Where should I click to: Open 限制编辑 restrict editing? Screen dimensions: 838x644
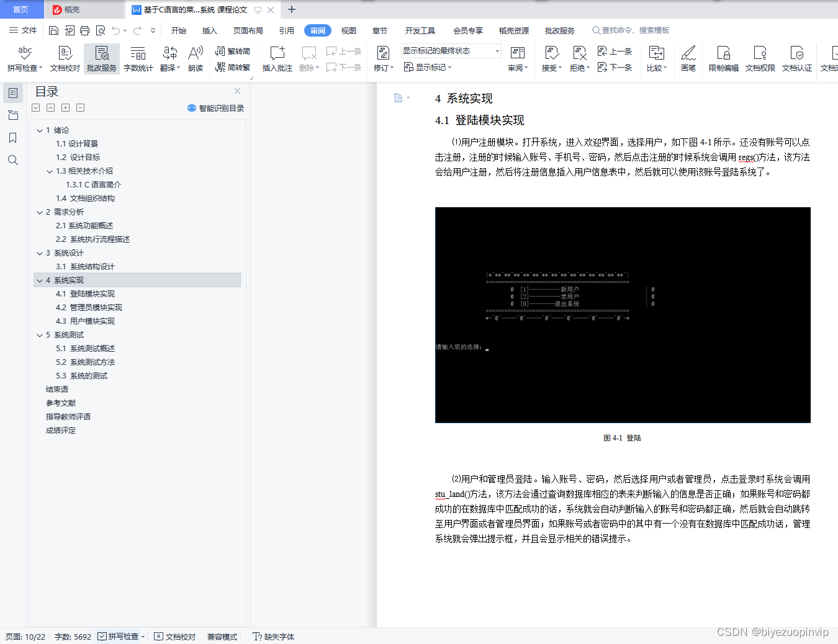point(723,58)
